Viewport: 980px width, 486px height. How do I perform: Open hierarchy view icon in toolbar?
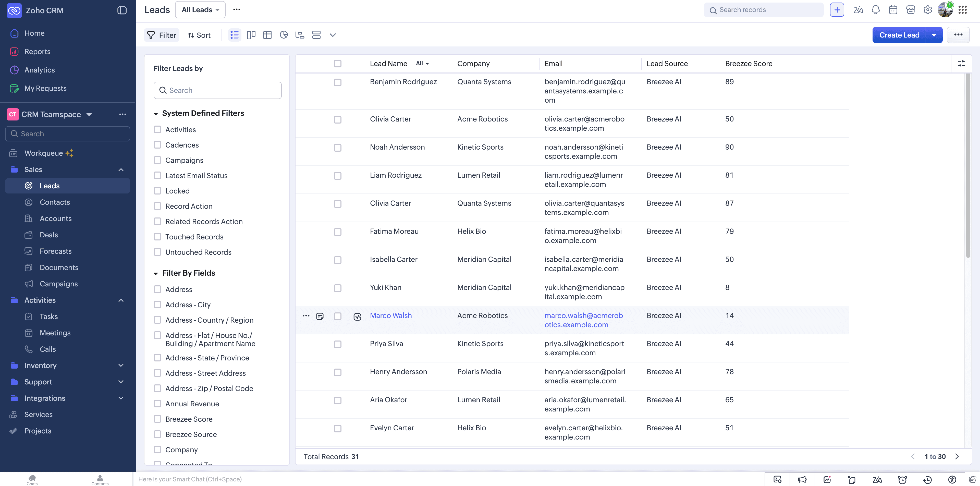(x=300, y=35)
